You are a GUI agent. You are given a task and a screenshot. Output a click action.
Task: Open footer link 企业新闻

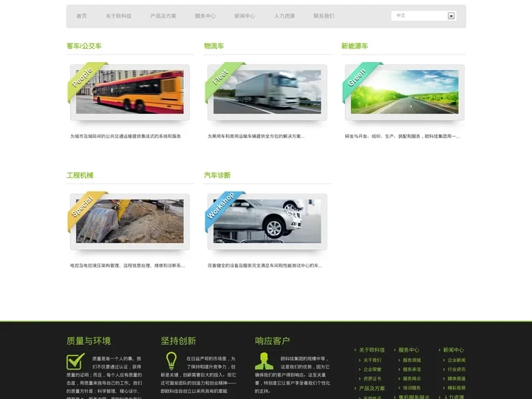[x=457, y=360]
